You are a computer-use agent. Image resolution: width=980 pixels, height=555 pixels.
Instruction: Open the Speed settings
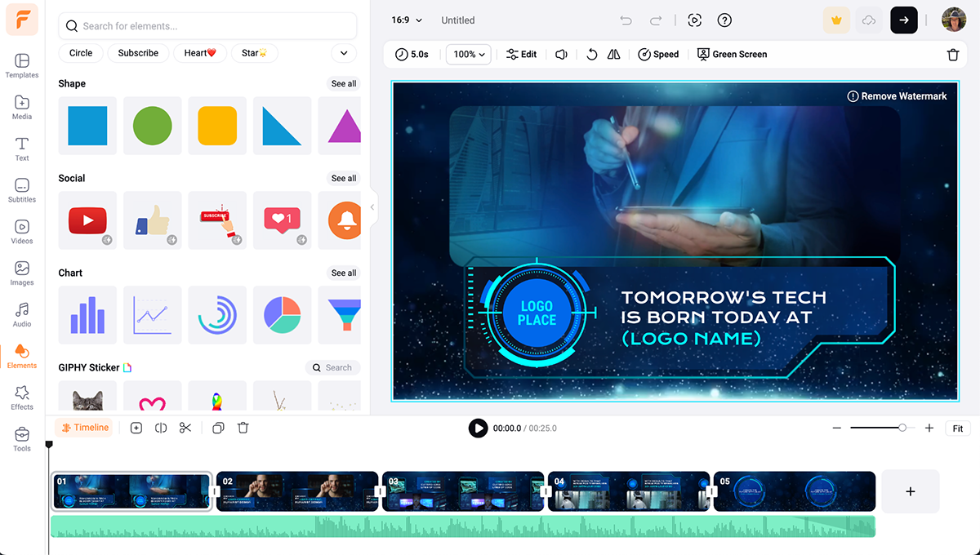(x=658, y=54)
